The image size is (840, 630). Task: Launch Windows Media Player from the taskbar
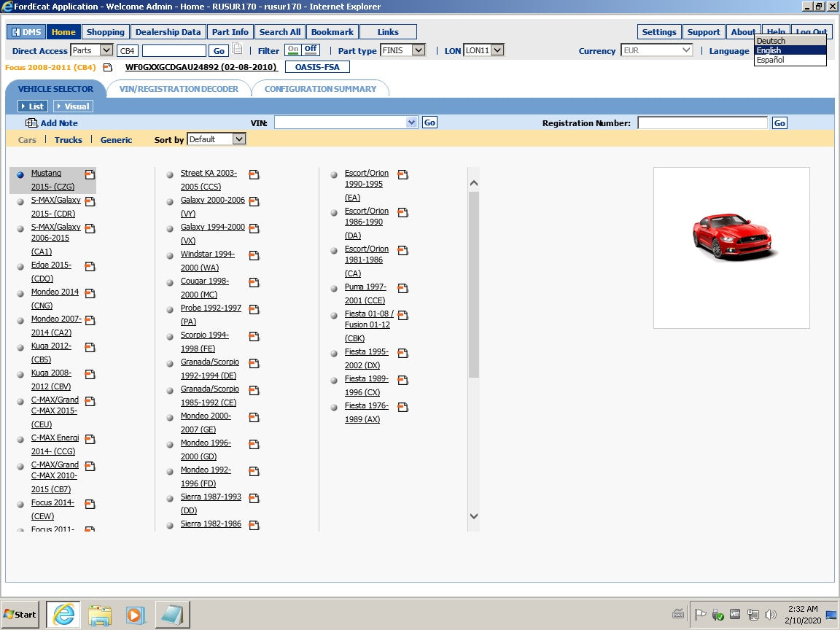(x=135, y=614)
